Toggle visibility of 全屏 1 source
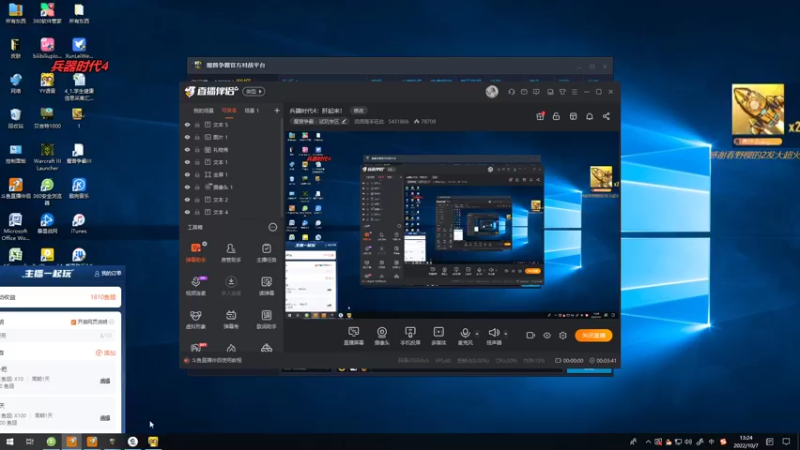Viewport: 800px width, 450px height. [187, 174]
